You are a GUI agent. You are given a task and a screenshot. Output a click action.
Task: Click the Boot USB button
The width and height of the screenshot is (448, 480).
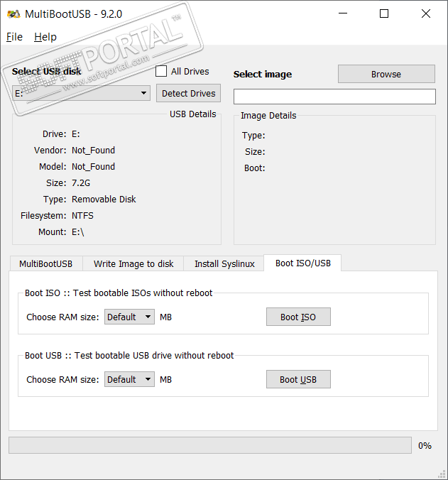point(298,379)
